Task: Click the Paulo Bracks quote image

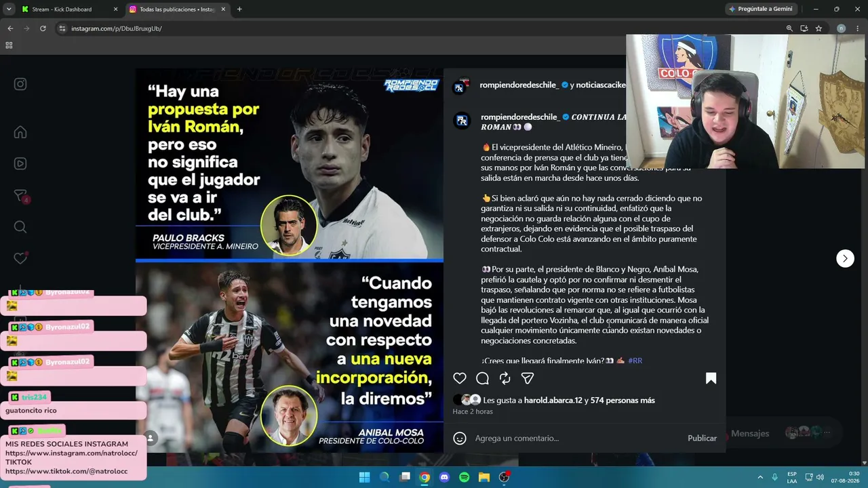Action: 290,164
